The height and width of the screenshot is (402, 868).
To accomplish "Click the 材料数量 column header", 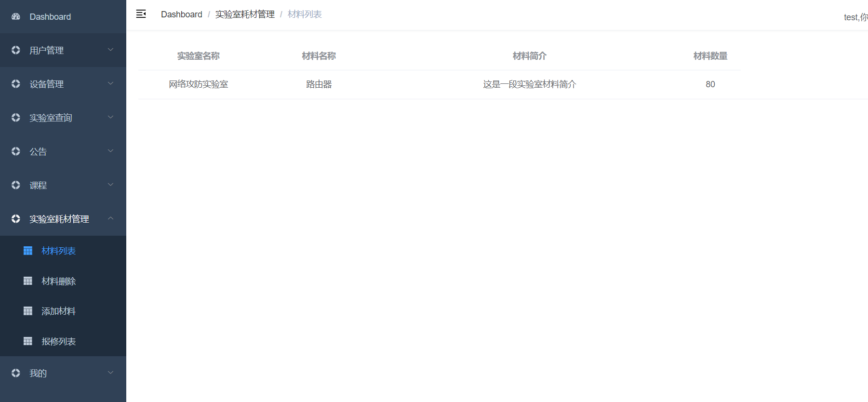I will click(x=710, y=56).
